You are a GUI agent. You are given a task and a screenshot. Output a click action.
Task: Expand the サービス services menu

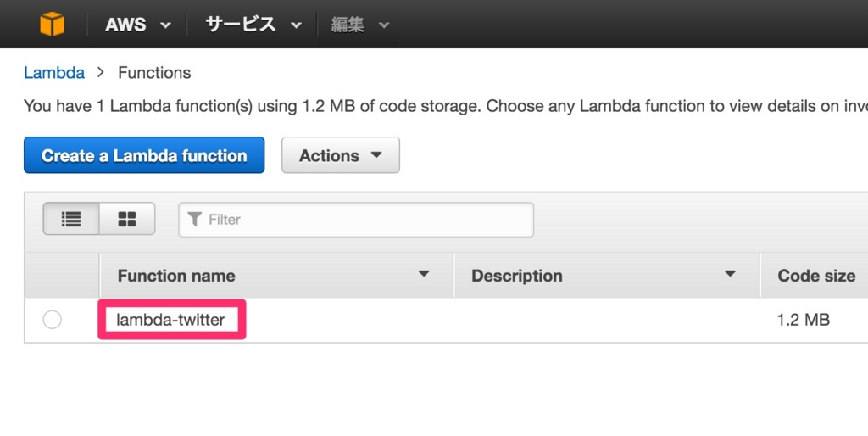[253, 25]
